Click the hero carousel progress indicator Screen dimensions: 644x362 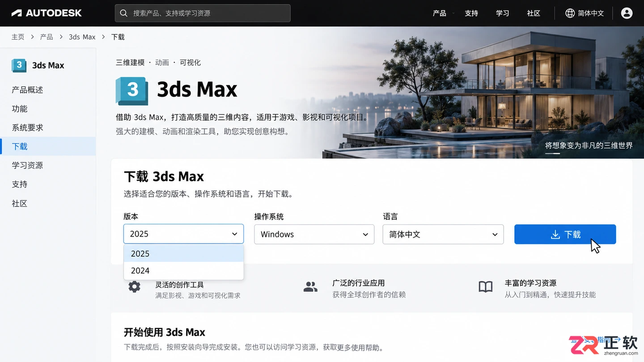coord(552,154)
